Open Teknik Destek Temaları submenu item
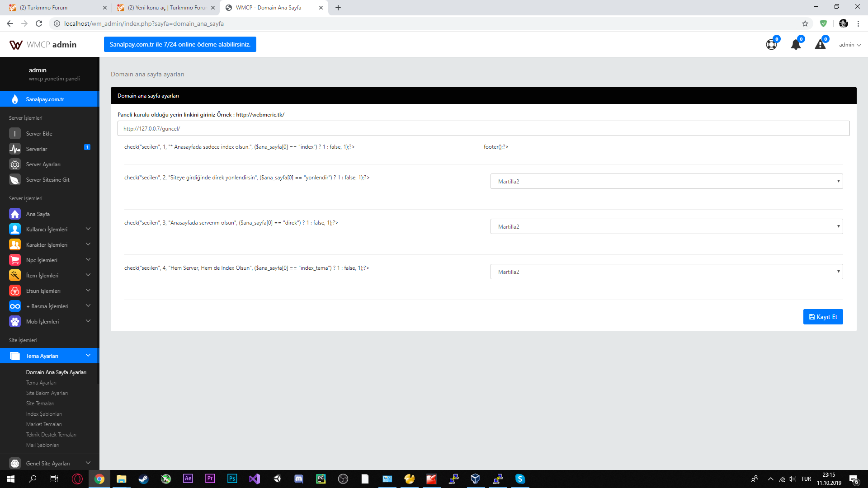Image resolution: width=868 pixels, height=488 pixels. coord(51,435)
